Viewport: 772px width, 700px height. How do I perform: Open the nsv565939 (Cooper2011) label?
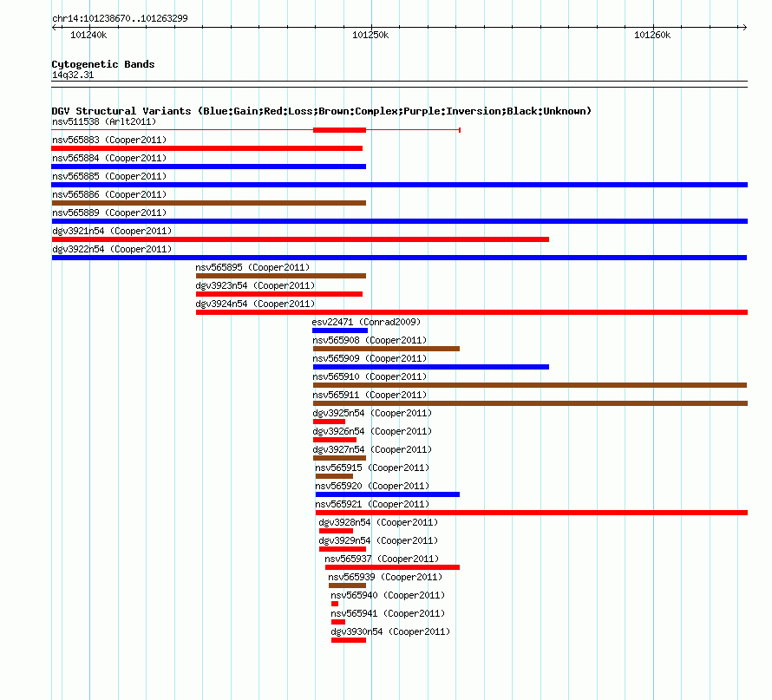[x=385, y=577]
